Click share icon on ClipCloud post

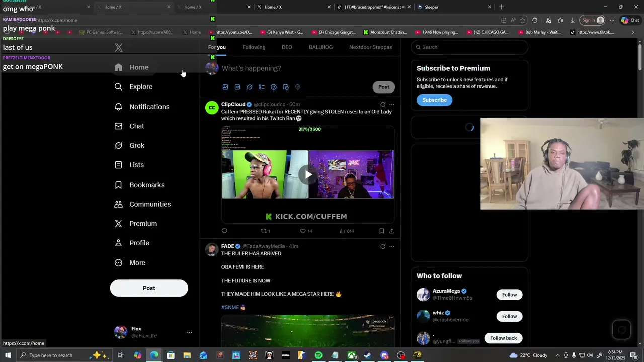pyautogui.click(x=392, y=231)
